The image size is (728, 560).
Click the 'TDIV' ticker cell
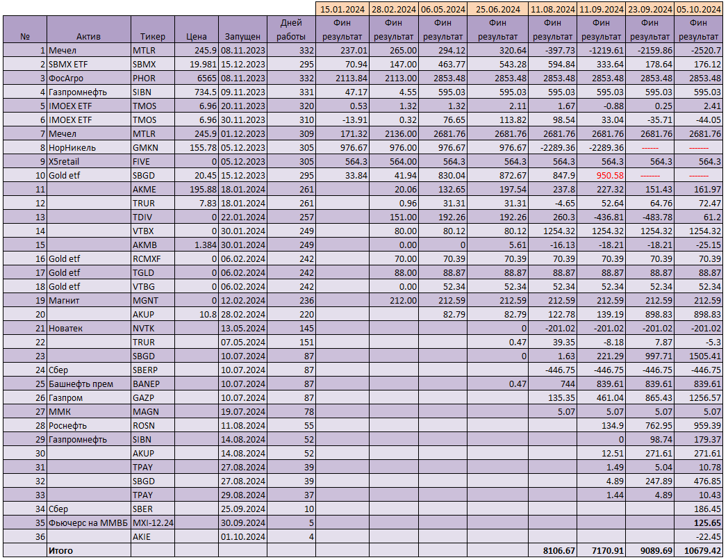tap(153, 217)
